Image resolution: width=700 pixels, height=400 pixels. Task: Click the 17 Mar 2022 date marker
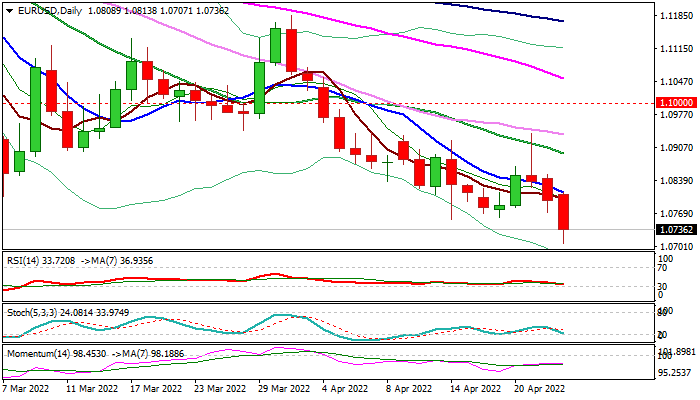[157, 385]
